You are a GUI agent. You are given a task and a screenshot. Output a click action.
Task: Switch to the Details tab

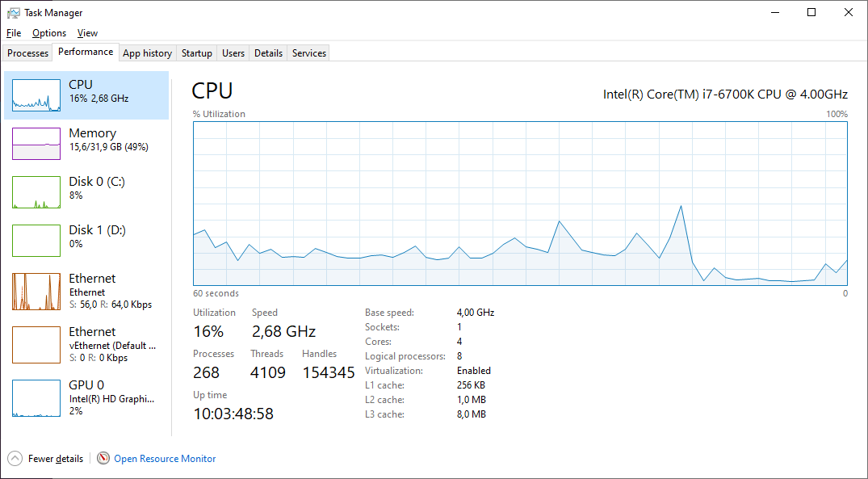point(268,53)
